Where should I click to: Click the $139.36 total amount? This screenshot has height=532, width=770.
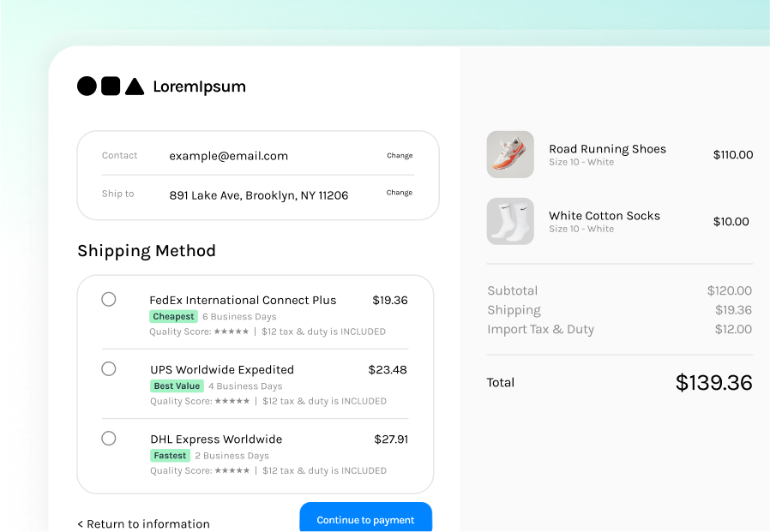coord(713,382)
